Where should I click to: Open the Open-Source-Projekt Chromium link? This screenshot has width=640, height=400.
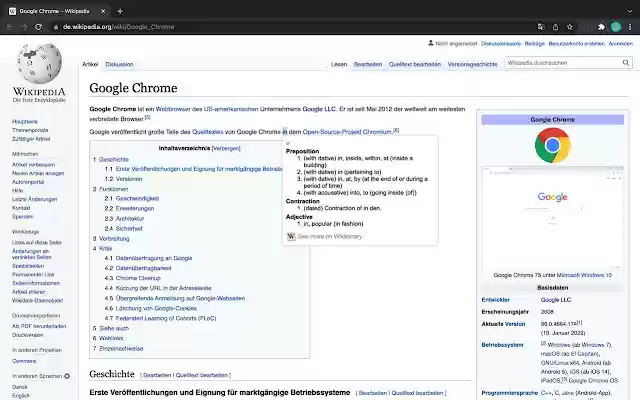click(347, 132)
